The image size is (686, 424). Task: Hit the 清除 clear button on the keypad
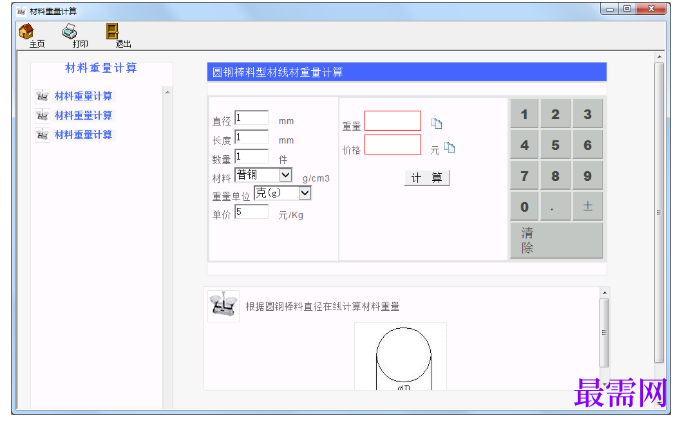click(x=556, y=240)
